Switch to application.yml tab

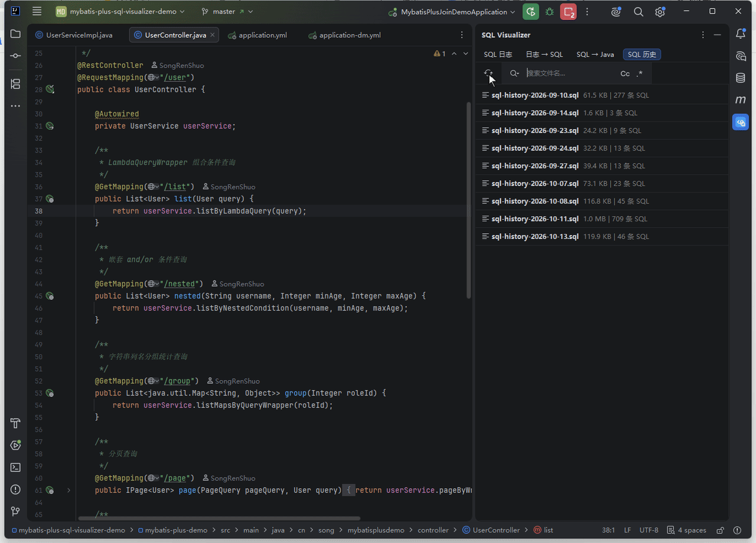coord(258,35)
